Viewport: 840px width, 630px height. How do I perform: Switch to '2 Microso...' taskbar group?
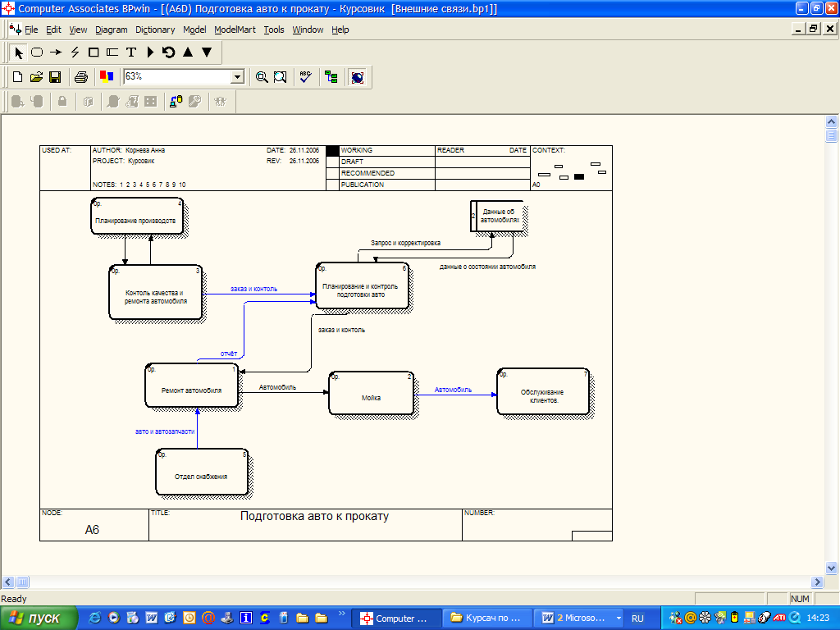click(580, 619)
